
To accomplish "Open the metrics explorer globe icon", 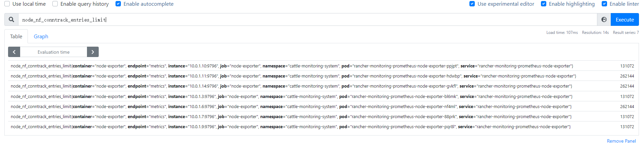I will (604, 19).
